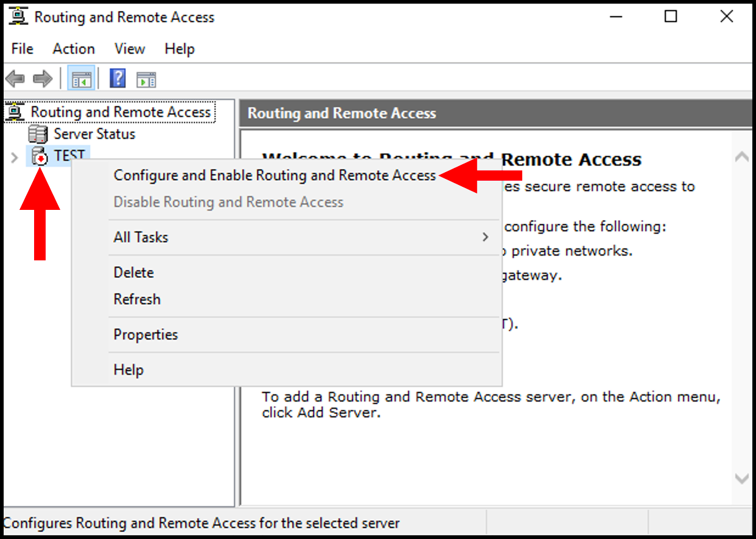Viewport: 756px width, 539px height.
Task: Open the File menu
Action: (x=23, y=49)
